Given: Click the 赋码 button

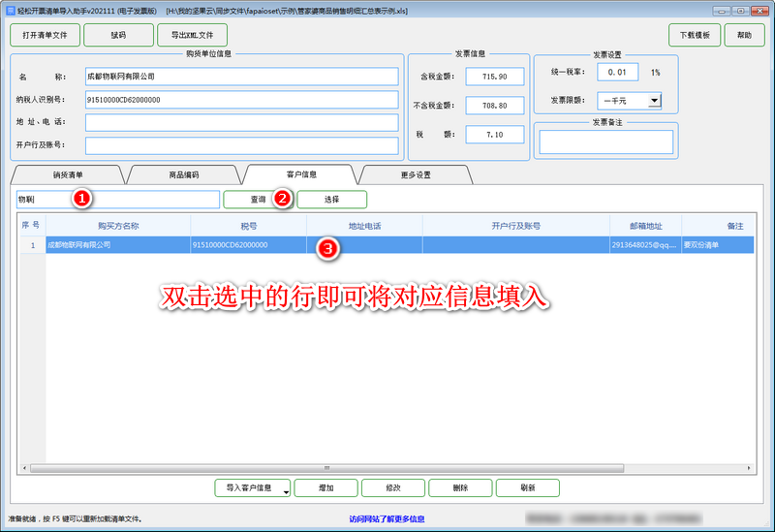Looking at the screenshot, I should (x=118, y=35).
